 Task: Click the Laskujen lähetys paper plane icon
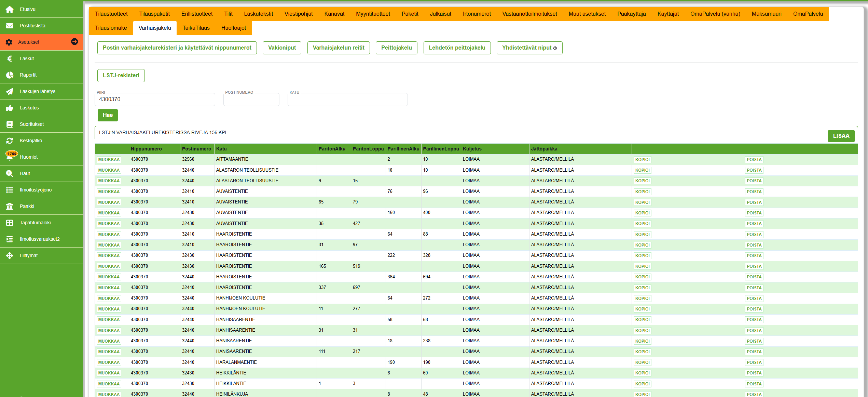(x=10, y=91)
